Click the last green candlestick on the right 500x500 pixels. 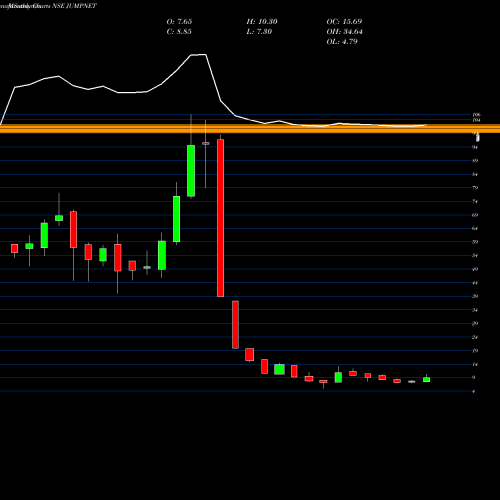coord(426,379)
